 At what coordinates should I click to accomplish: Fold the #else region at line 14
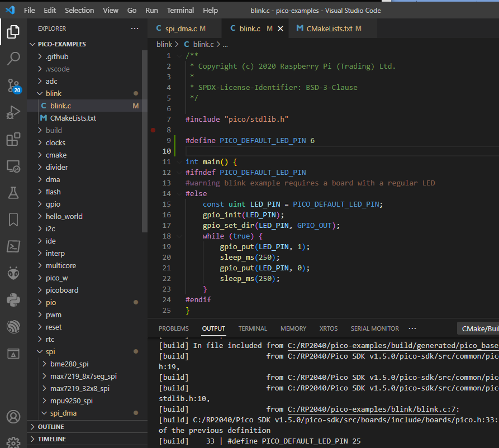click(179, 194)
